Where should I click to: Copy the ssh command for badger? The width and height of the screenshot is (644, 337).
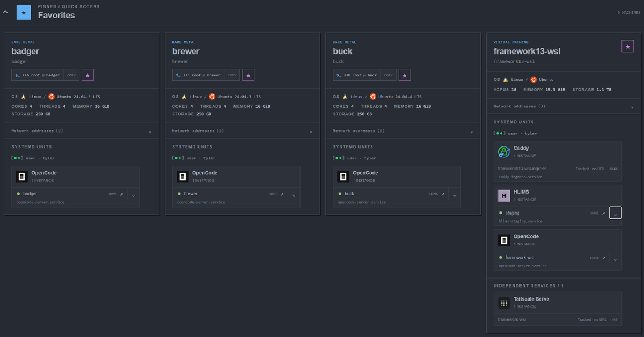[x=71, y=75]
